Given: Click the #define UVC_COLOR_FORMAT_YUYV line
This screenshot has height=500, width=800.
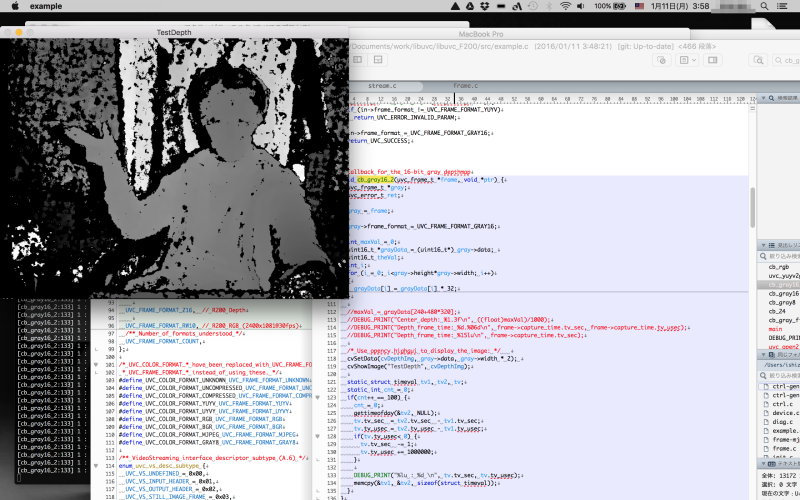Looking at the screenshot, I should pos(205,403).
